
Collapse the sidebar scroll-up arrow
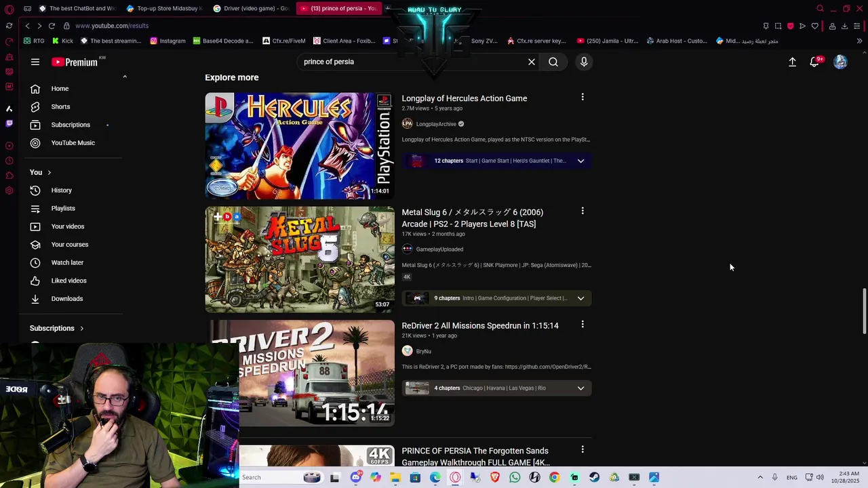[125, 77]
